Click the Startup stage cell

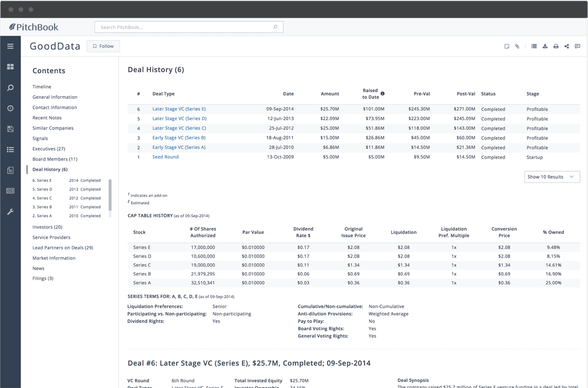pos(534,157)
